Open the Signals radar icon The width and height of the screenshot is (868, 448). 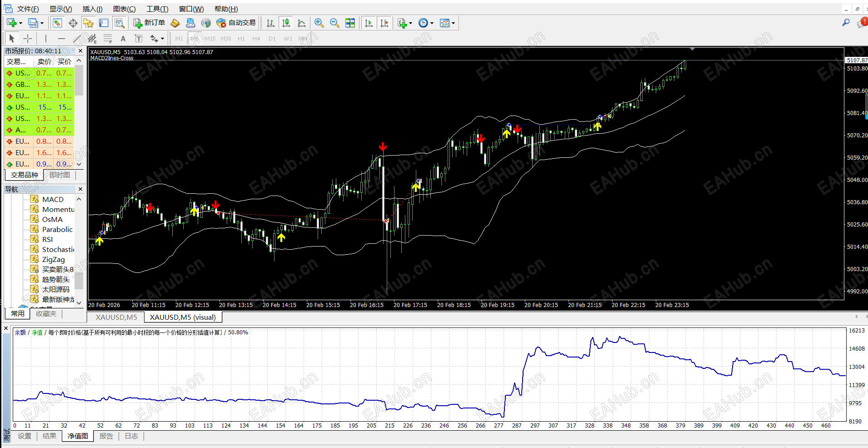tap(206, 23)
